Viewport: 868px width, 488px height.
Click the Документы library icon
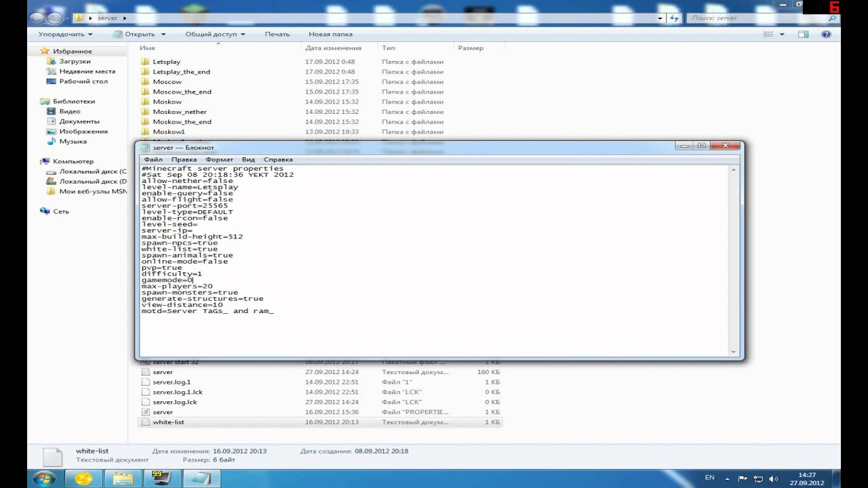[52, 121]
